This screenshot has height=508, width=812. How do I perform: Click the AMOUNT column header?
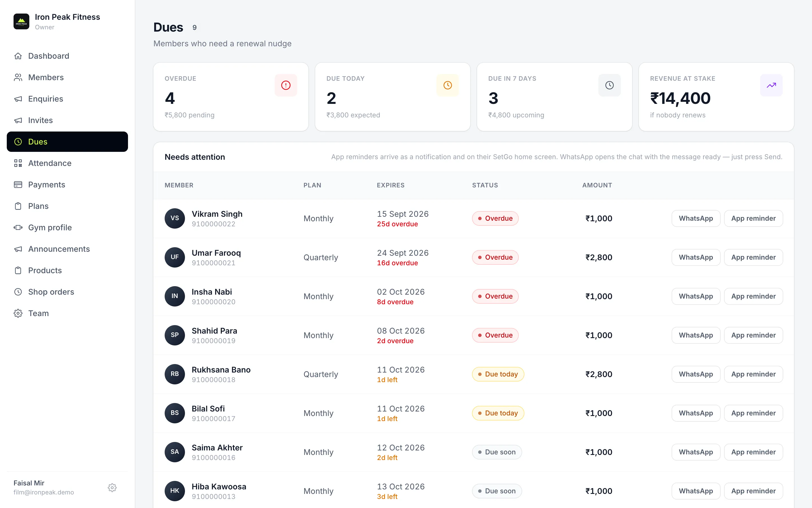(x=597, y=185)
